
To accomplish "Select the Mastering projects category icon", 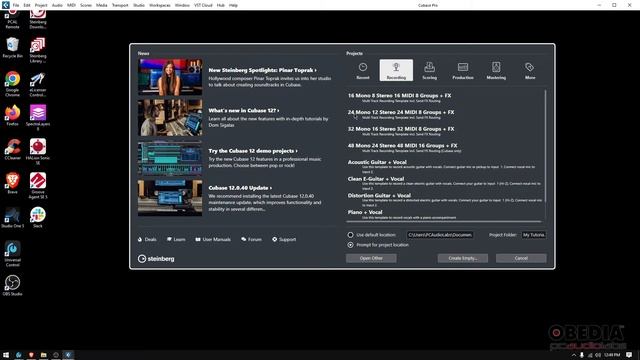I will tap(496, 70).
